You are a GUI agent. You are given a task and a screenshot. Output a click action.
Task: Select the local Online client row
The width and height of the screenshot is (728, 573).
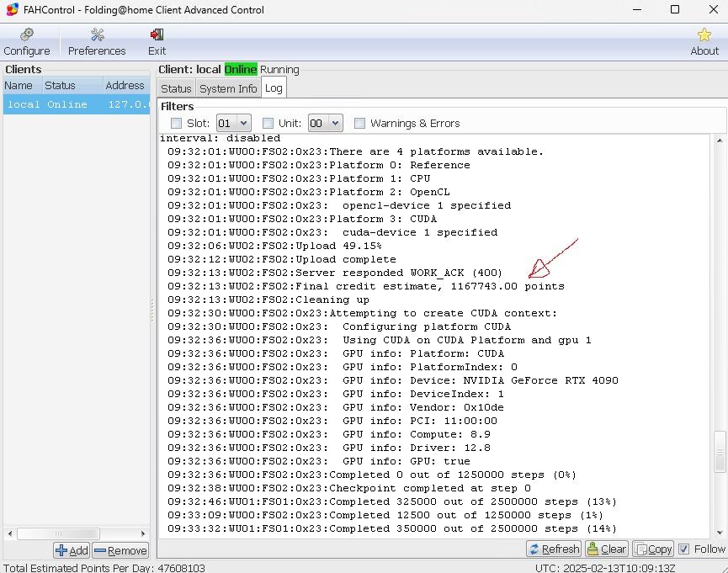pyautogui.click(x=77, y=104)
